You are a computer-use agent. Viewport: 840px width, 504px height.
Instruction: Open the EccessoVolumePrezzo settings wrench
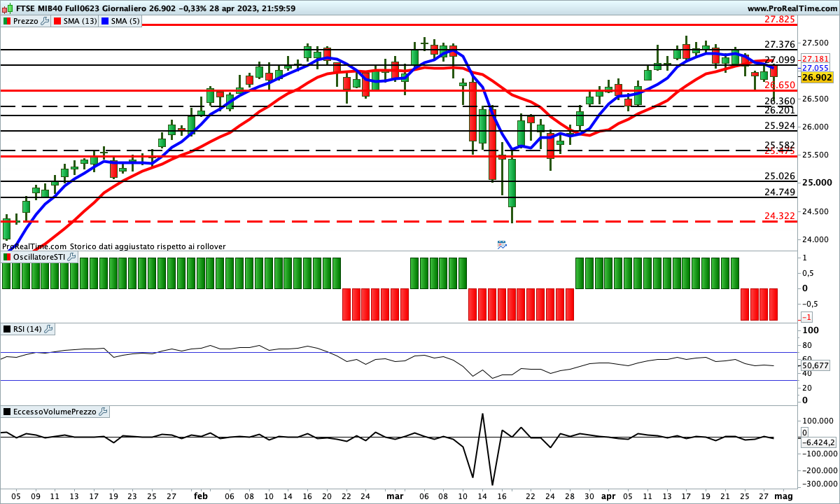[x=103, y=412]
